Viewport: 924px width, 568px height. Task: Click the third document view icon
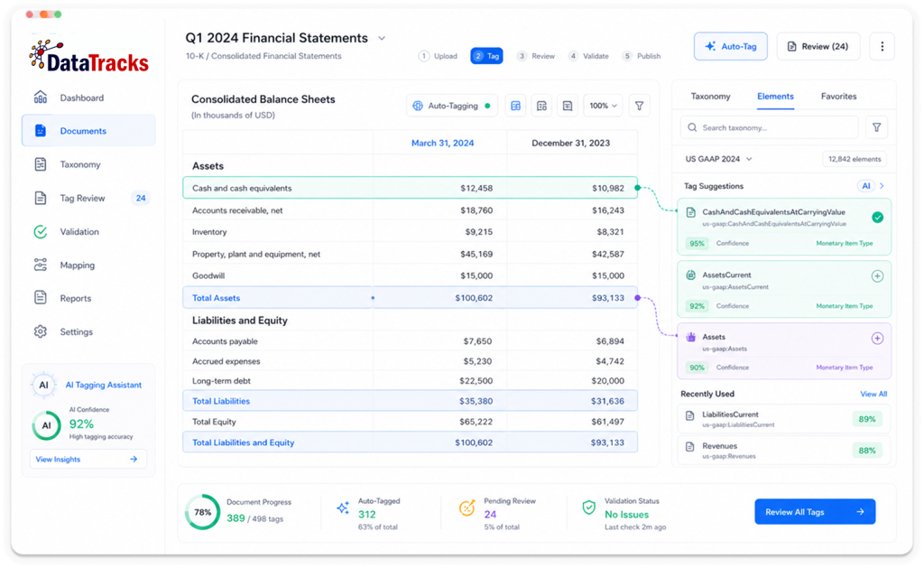click(568, 107)
